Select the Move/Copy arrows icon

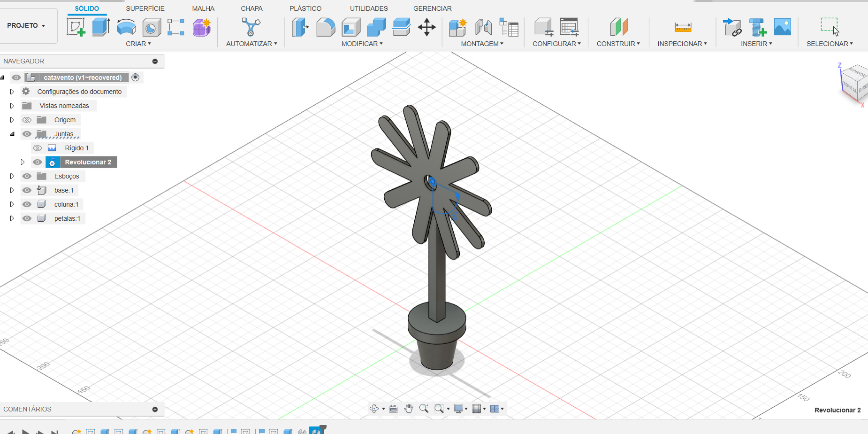coord(426,27)
